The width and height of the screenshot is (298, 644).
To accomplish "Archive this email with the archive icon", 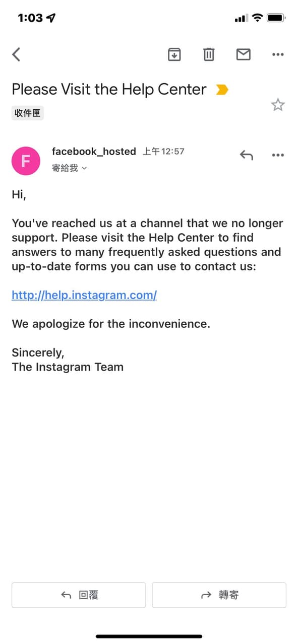I will [x=174, y=54].
